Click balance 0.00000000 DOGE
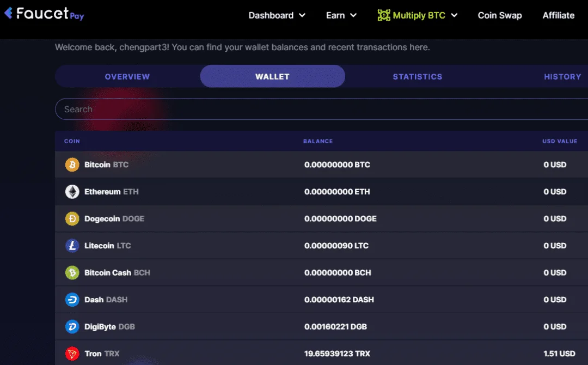 tap(340, 218)
